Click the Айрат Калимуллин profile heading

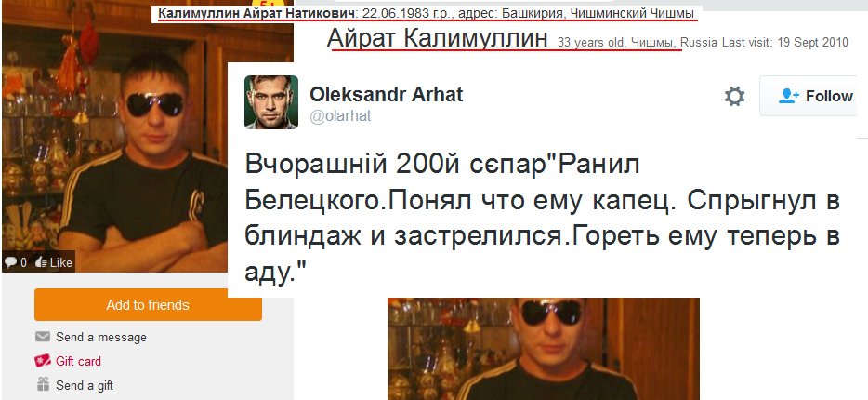[x=438, y=39]
